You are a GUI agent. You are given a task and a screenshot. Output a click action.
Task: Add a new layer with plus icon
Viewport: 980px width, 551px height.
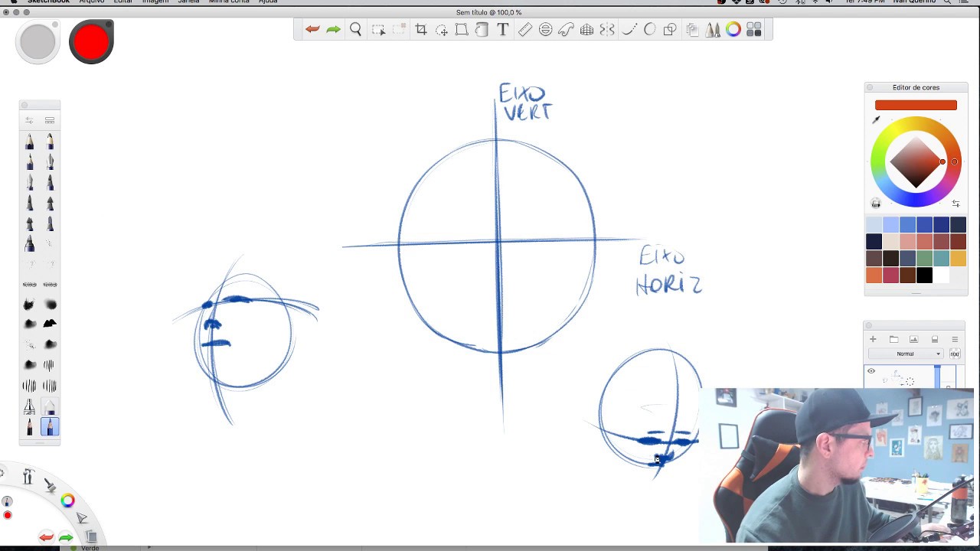pyautogui.click(x=873, y=339)
